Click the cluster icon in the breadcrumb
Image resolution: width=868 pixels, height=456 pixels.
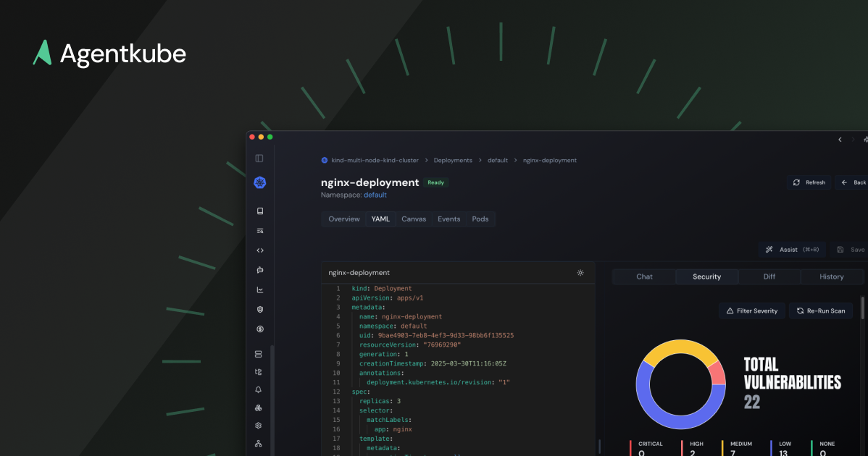[325, 160]
